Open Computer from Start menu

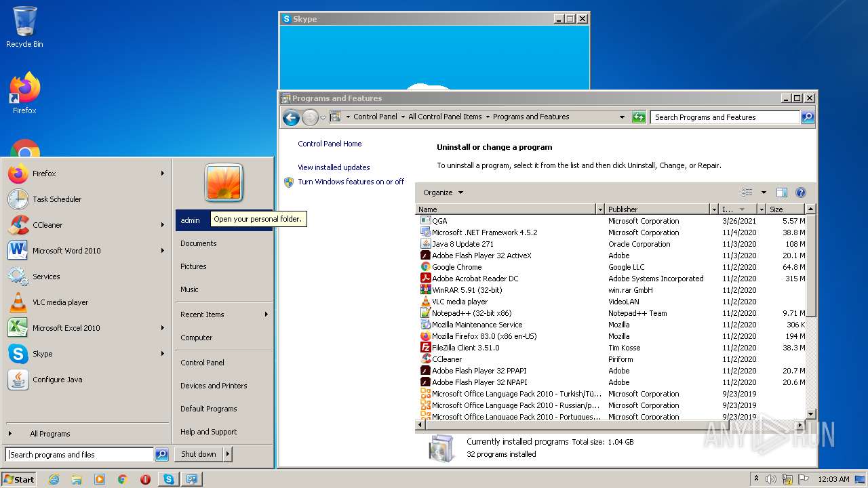[x=224, y=338]
